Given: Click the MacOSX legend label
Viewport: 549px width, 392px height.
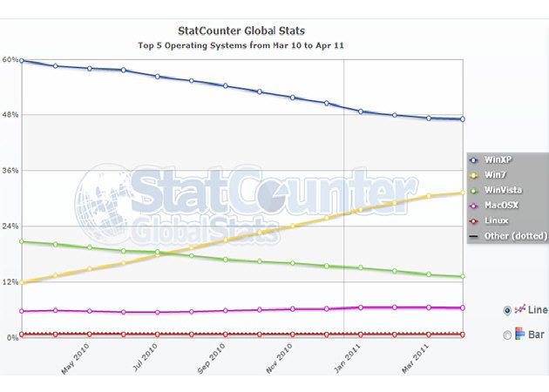Looking at the screenshot, I should point(501,206).
